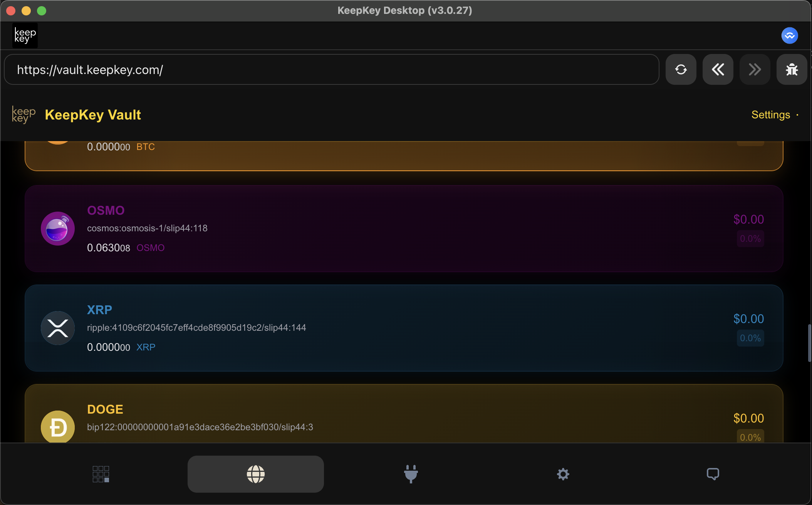Screen dimensions: 812x505
Task: Open dev tools via the bug icon
Action: [x=792, y=69]
